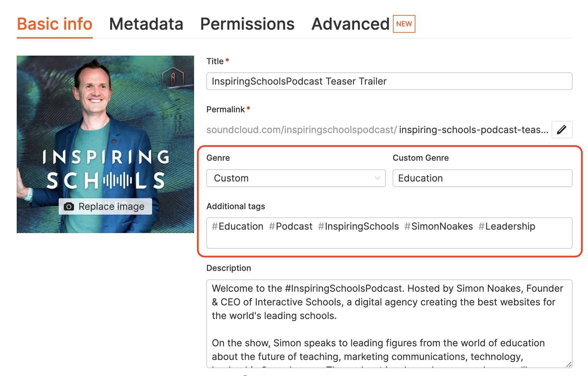Click the #Podcast tag
Image resolution: width=588 pixels, height=376 pixels.
(291, 227)
